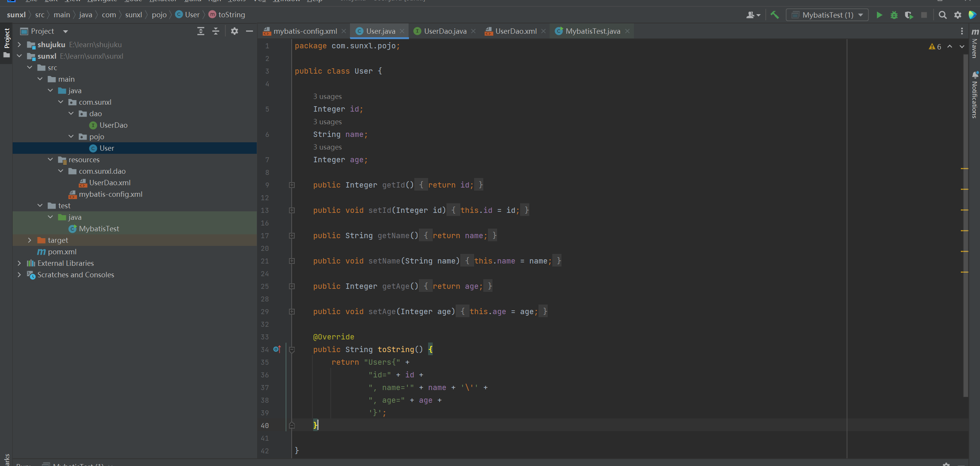Run MybatisTest with green play button
The width and height of the screenshot is (980, 466).
pos(879,15)
